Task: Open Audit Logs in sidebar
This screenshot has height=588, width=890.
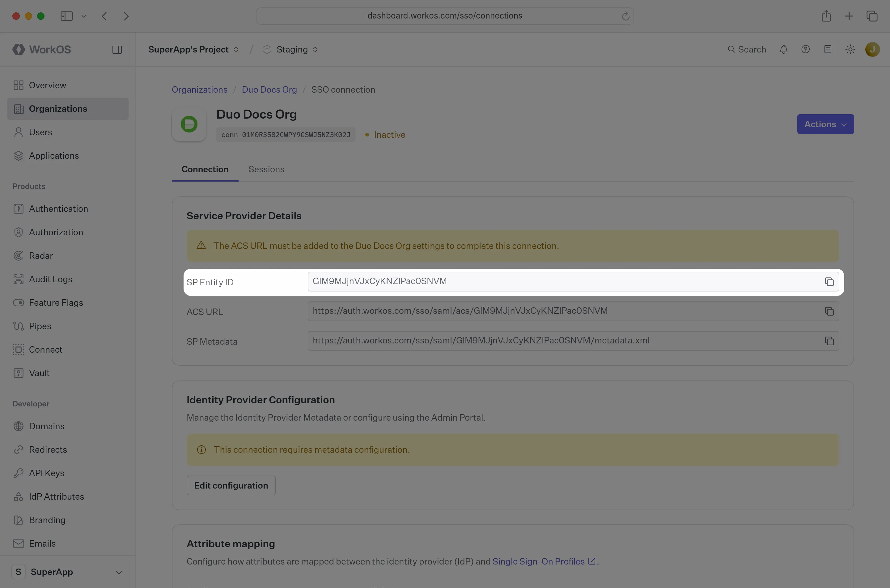Action: tap(68, 279)
